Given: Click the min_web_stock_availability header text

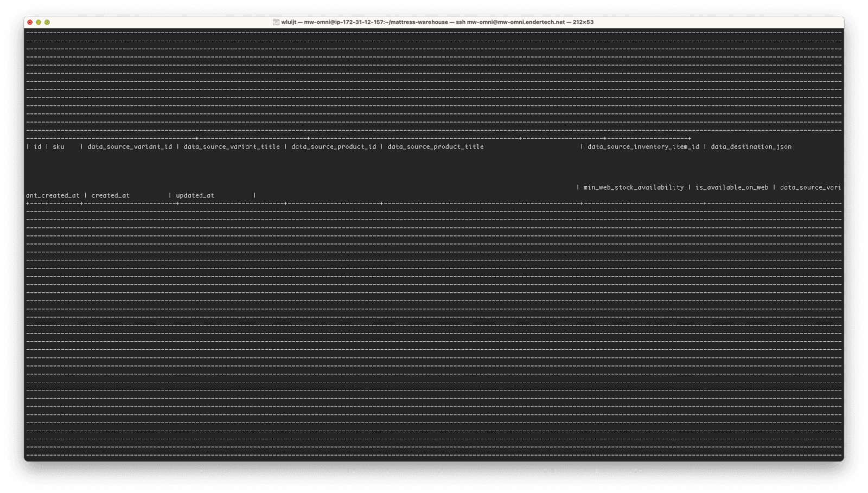Looking at the screenshot, I should click(633, 187).
